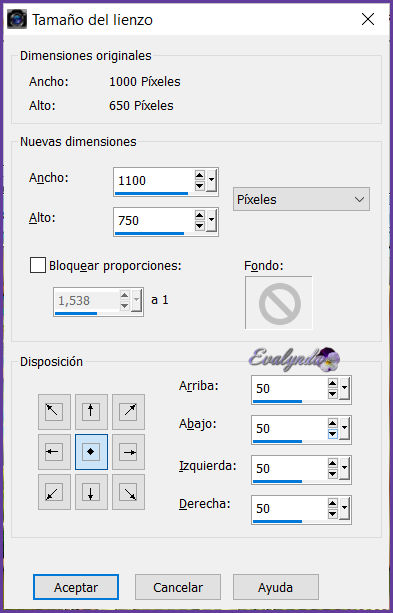Select the left-center anchor placement arrow
Screen dimensions: 393x613
54,452
